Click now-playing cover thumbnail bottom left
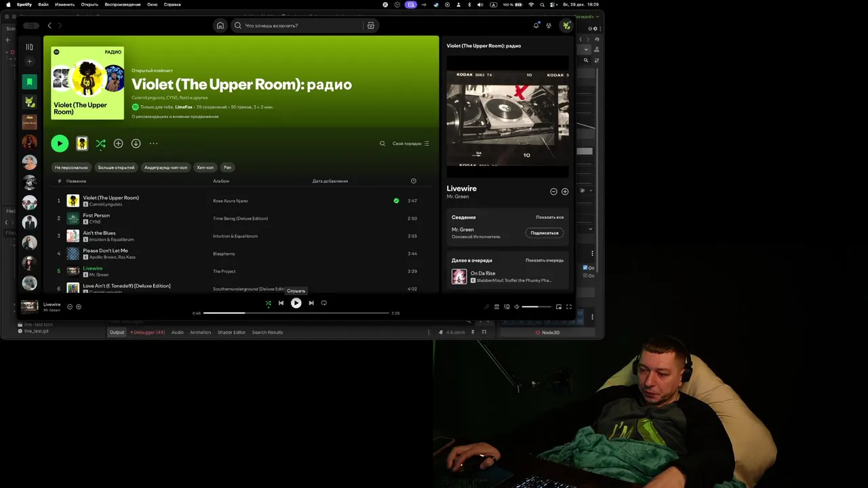This screenshot has width=868, height=488. coord(29,306)
